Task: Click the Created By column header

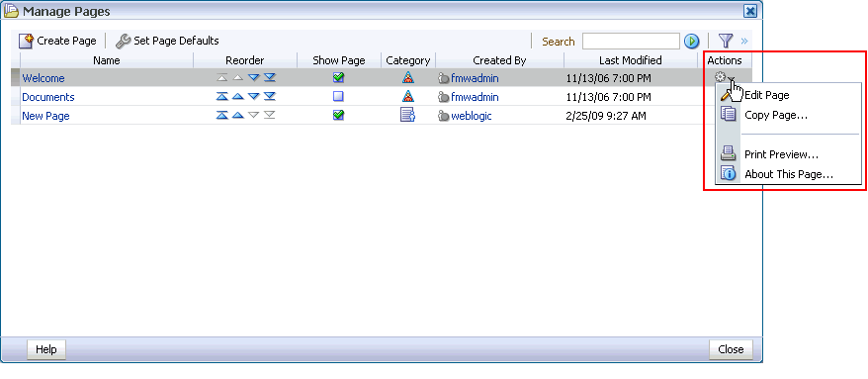Action: (x=499, y=60)
